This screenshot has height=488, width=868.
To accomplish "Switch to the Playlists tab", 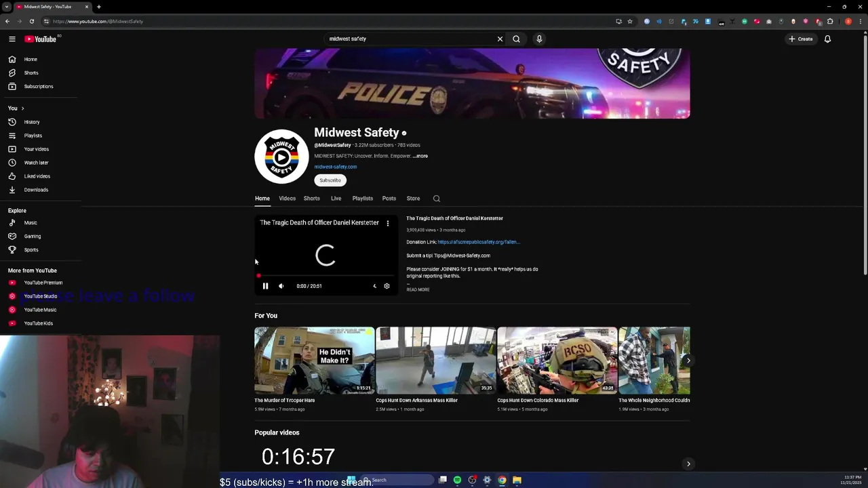I will coord(362,199).
